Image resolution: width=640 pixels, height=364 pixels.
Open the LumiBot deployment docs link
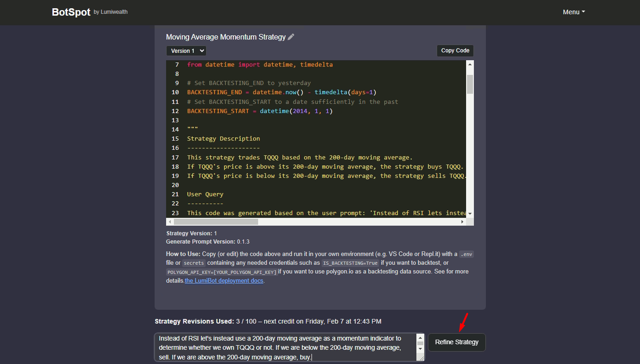[224, 280]
